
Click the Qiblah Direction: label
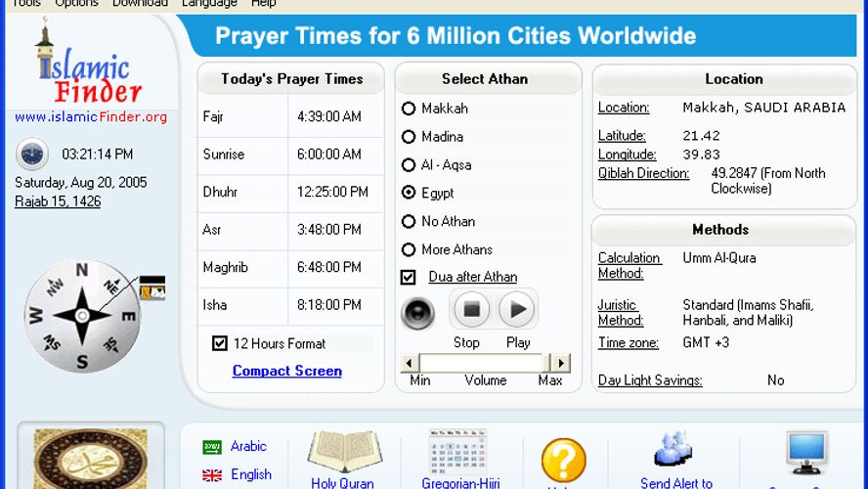[643, 173]
